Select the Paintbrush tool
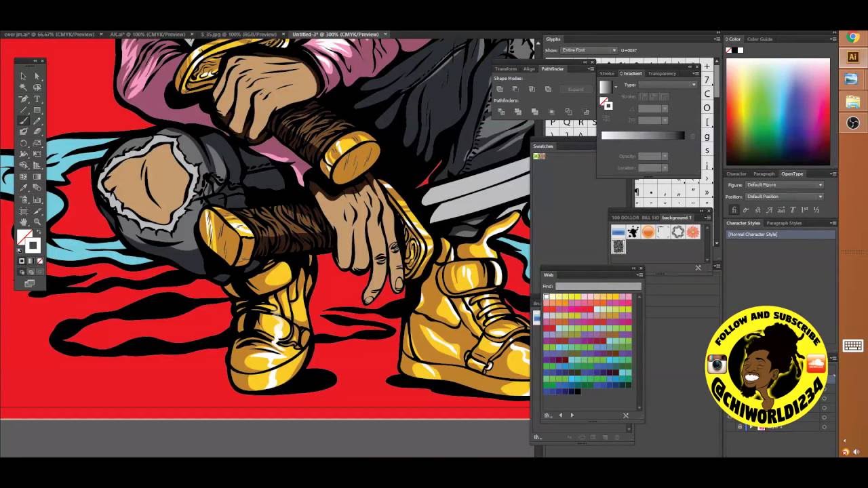 (23, 121)
